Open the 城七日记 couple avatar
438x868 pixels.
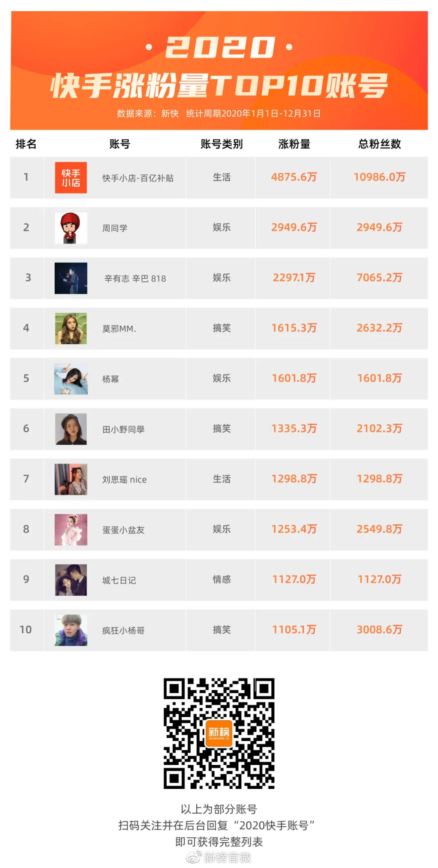tap(71, 580)
